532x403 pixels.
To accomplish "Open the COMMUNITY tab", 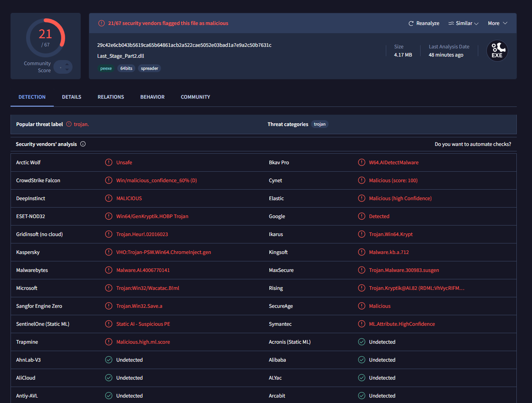I will pyautogui.click(x=195, y=97).
